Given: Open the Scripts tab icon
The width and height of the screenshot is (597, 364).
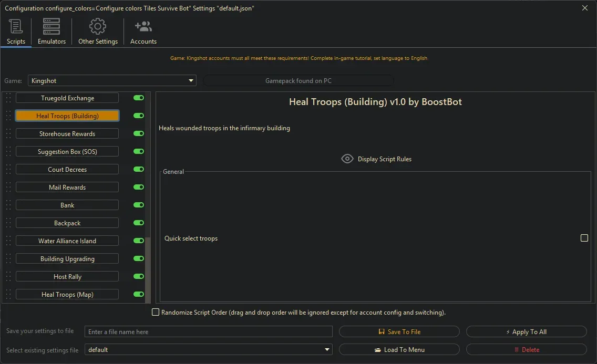Looking at the screenshot, I should pos(16,27).
